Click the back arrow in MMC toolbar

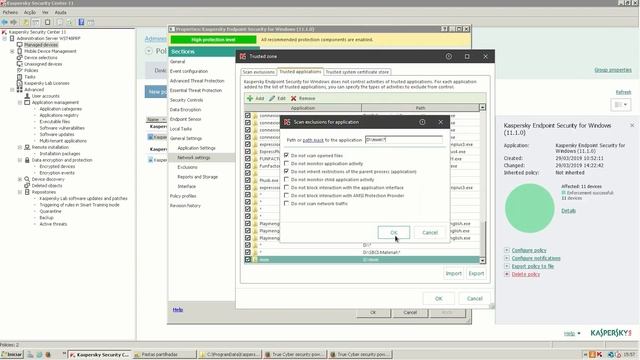[5, 22]
